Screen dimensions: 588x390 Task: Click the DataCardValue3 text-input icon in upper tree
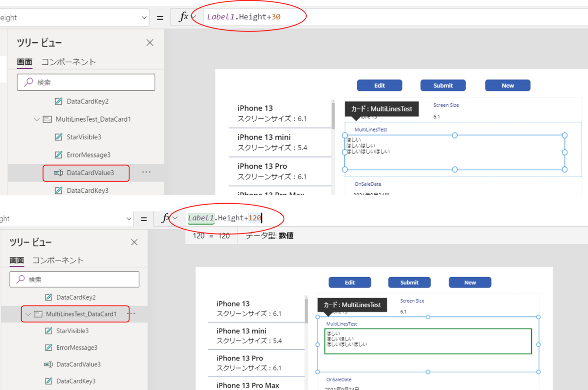(x=58, y=173)
